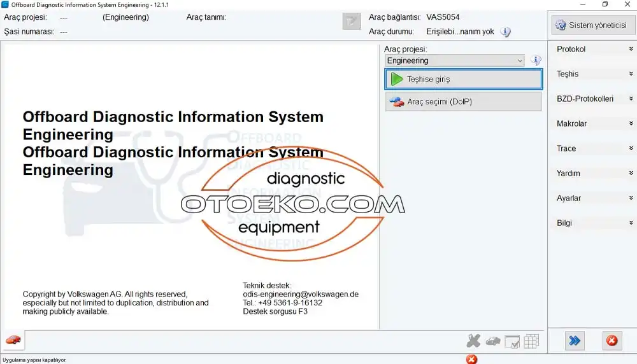Click the red error icon in status bar
The image size is (637, 364).
coord(471,359)
